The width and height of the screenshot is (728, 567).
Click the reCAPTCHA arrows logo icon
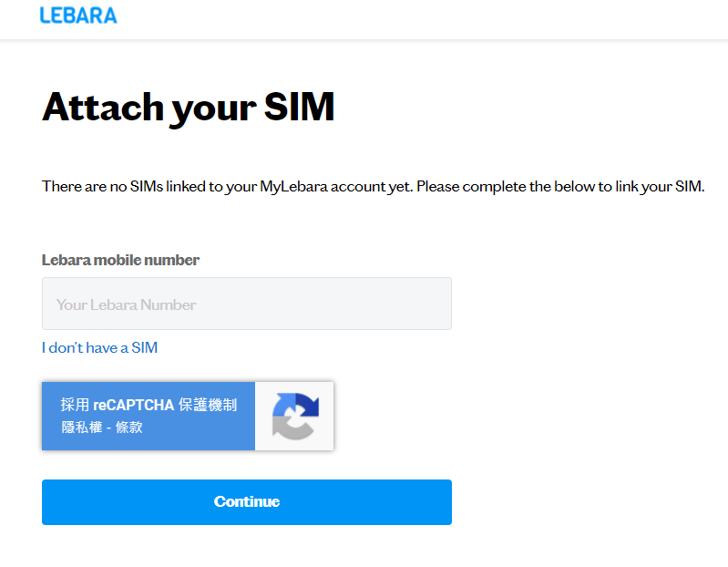295,416
